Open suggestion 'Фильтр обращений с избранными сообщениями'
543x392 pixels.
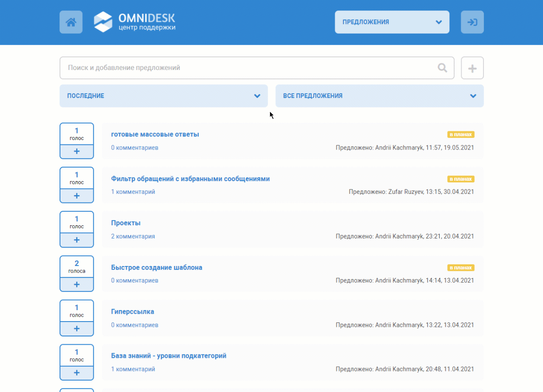(190, 178)
